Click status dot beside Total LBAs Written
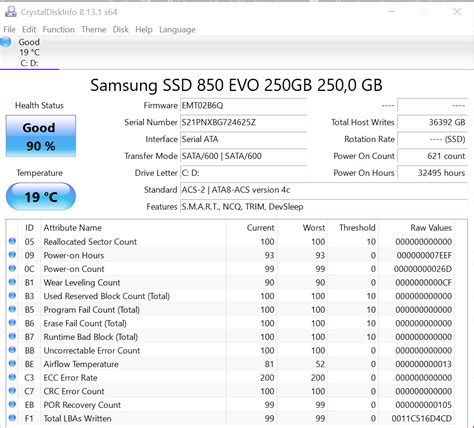474x428 pixels. pos(12,418)
